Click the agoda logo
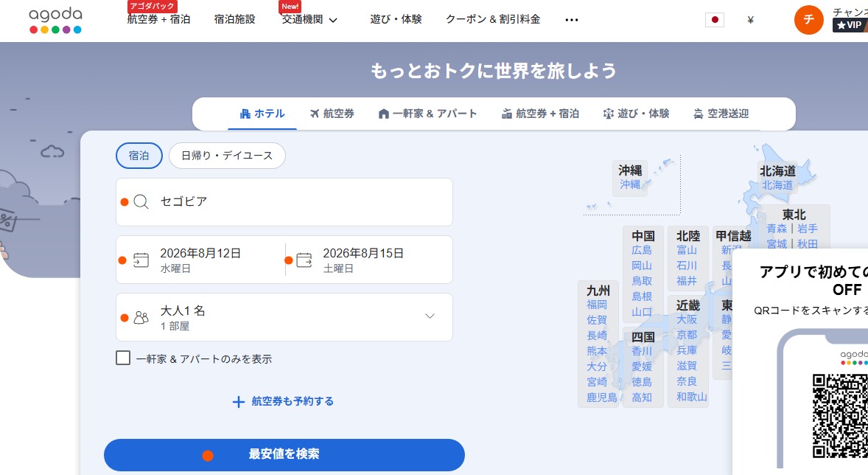 (x=55, y=21)
